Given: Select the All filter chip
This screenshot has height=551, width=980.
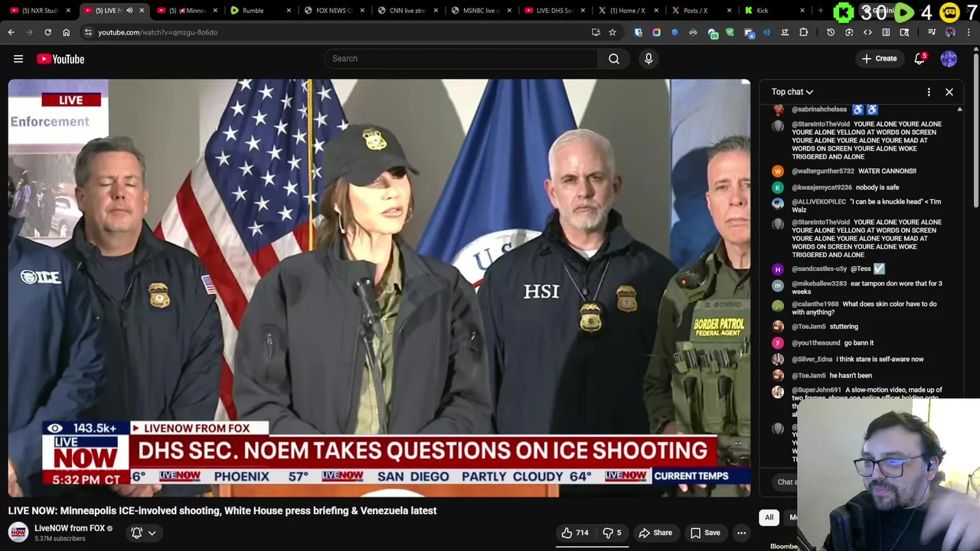Looking at the screenshot, I should (x=769, y=517).
